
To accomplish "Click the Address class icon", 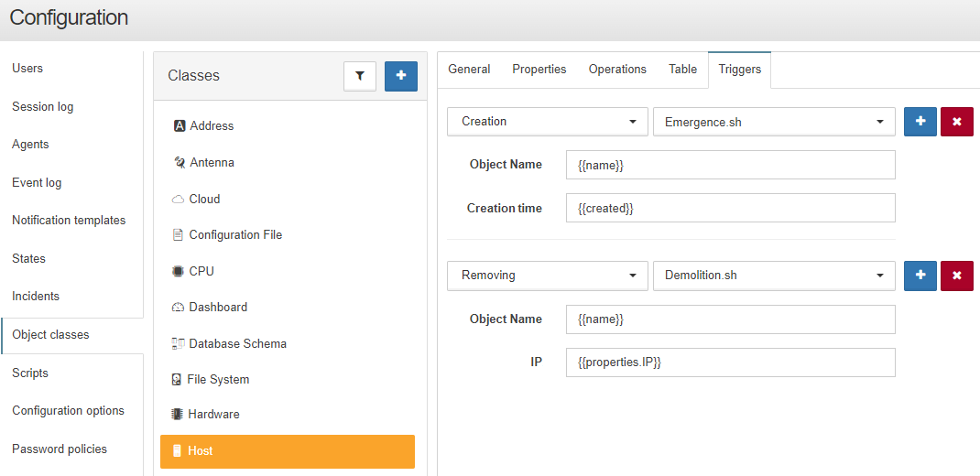I will 180,126.
